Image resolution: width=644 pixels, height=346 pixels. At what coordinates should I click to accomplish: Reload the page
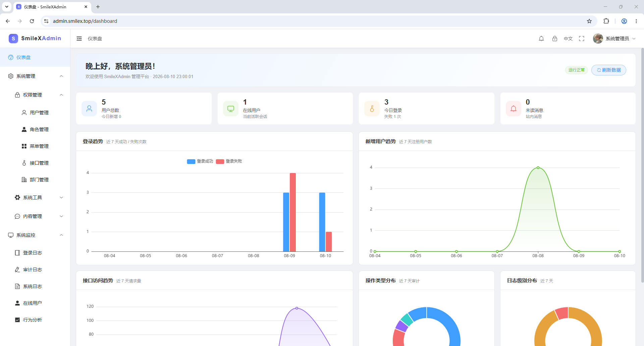click(32, 21)
